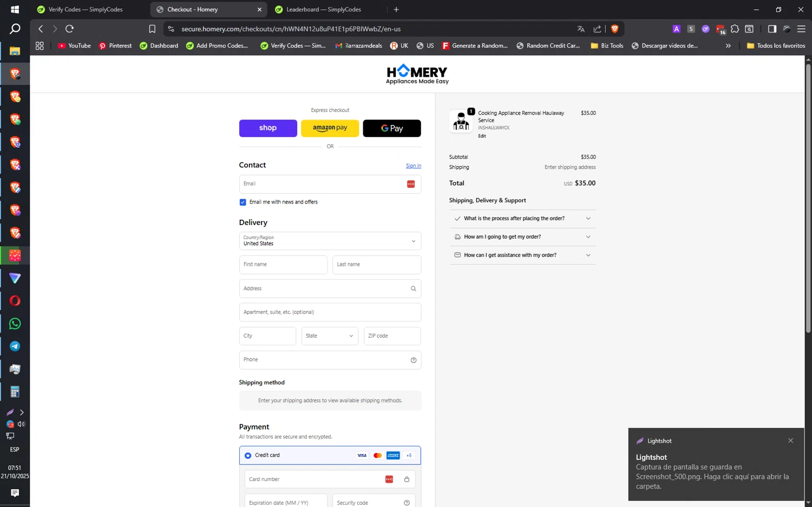
Task: Expand What is the process after placing order
Action: [522, 219]
